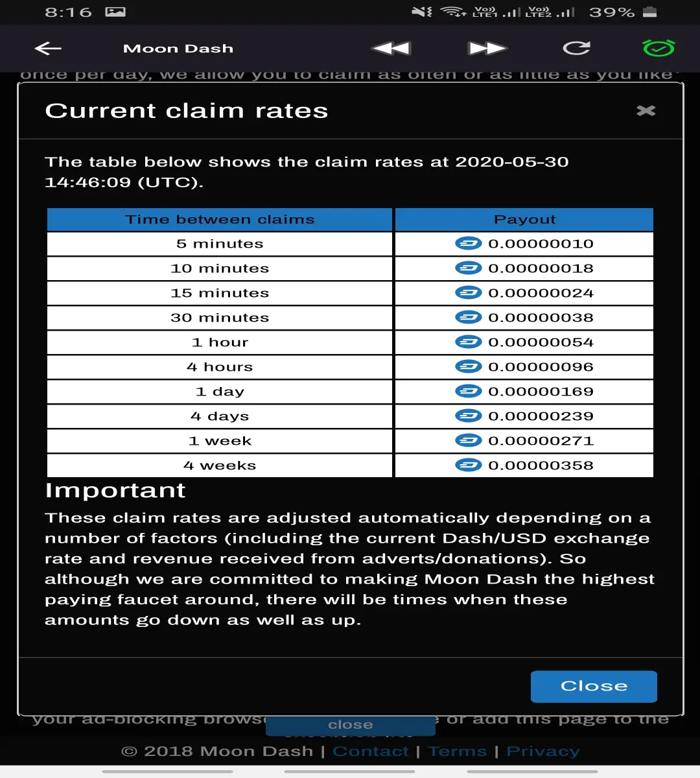Tap the Wi-Fi icon in status bar
Screen dimensions: 700x778
[453, 12]
